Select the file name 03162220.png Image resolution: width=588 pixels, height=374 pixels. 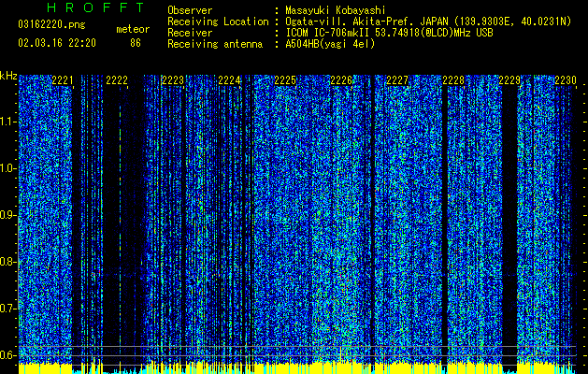coord(51,25)
